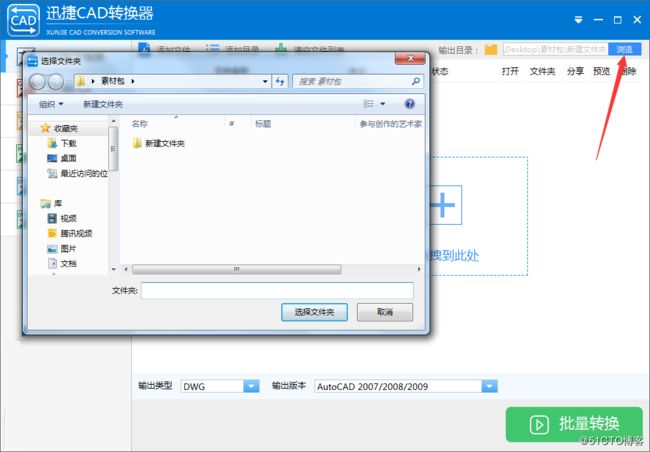Click the 选择文件夹 confirm button
This screenshot has height=452, width=650.
click(x=314, y=312)
